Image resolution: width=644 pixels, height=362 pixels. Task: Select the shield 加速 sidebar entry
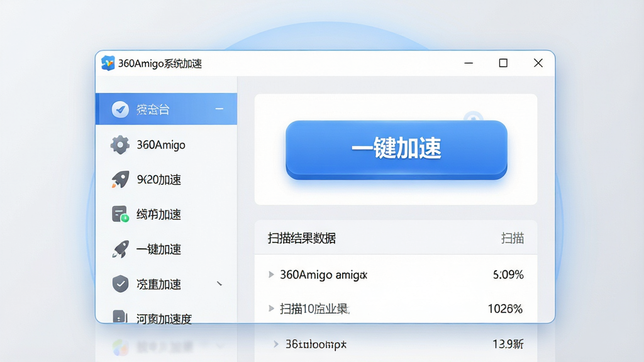pos(166,284)
